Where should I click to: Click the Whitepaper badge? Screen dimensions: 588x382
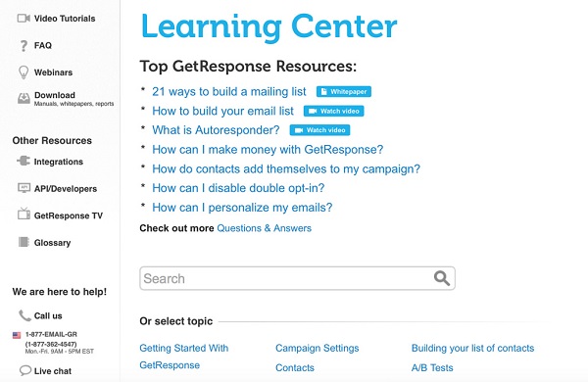pos(344,91)
